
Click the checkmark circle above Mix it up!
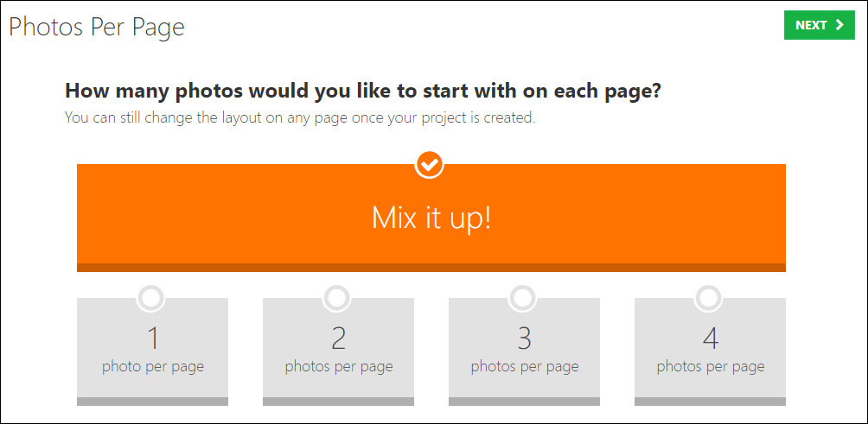click(x=429, y=164)
